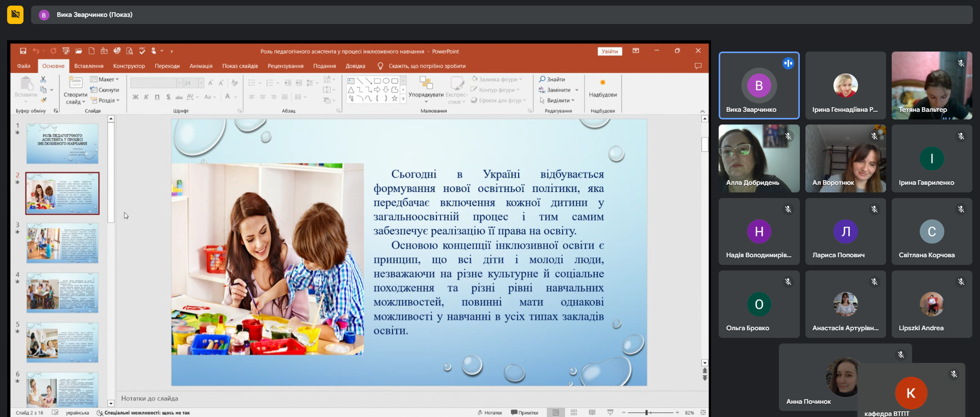Toggle text shadow (S) formatting

(x=168, y=97)
